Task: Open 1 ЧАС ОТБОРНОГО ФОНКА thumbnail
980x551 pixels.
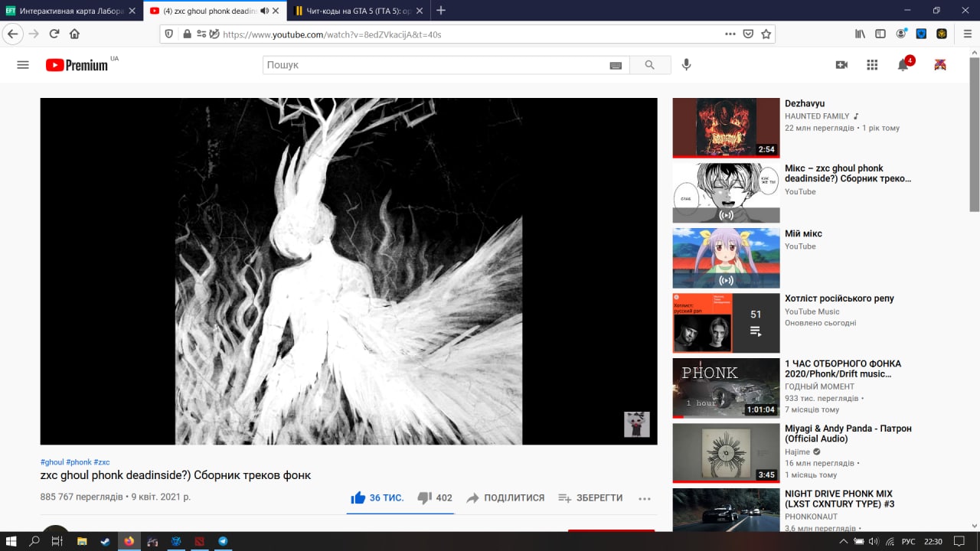Action: click(x=726, y=388)
